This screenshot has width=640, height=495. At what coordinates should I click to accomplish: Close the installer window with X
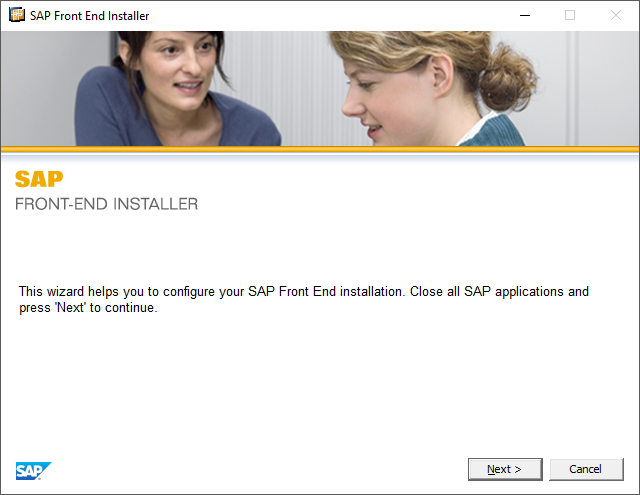click(616, 16)
